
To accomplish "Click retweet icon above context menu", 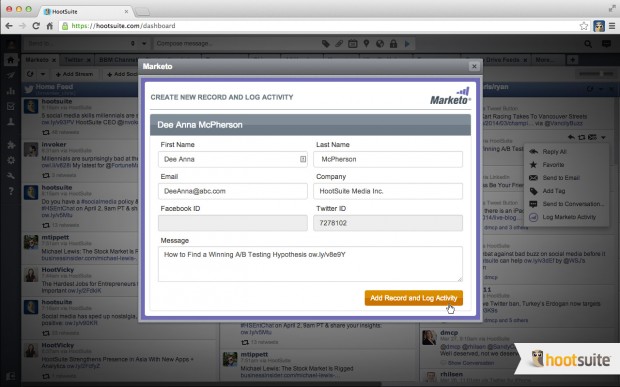I will [582, 137].
